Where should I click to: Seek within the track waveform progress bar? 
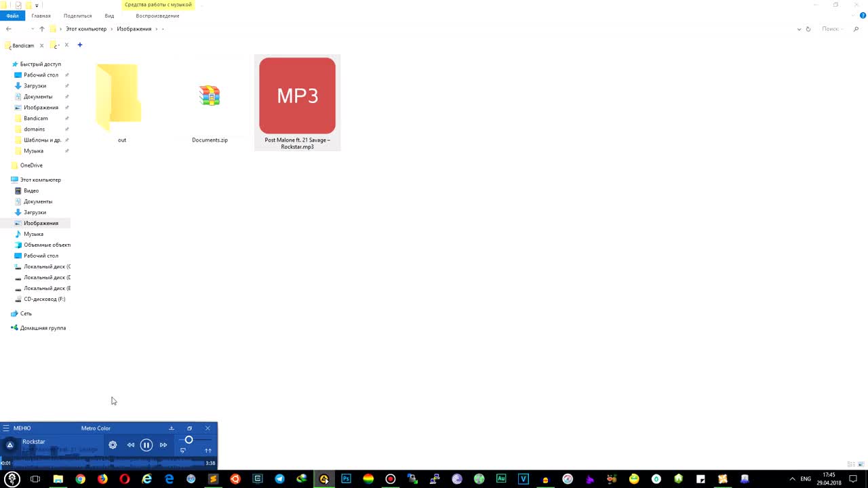[108, 463]
